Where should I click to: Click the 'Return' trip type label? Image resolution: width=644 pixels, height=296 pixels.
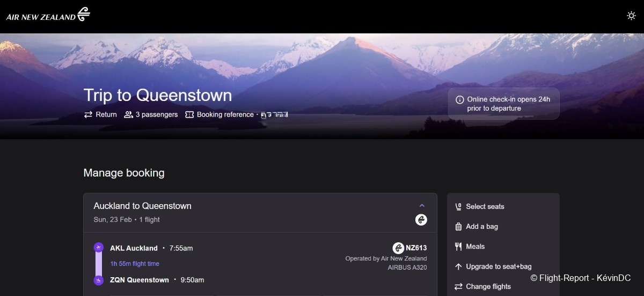coord(106,114)
